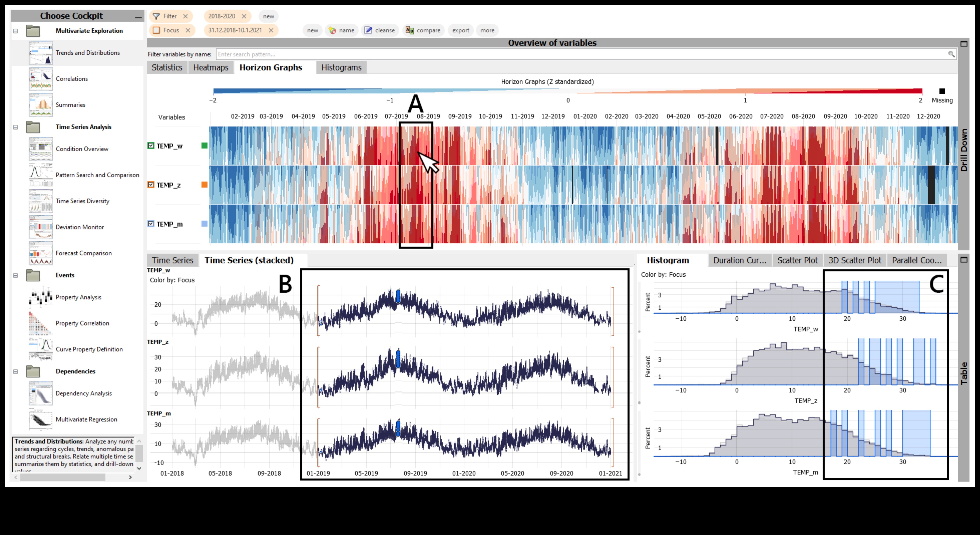The image size is (980, 535).
Task: Uncheck the TEMP_w variable checkbox
Action: (151, 146)
